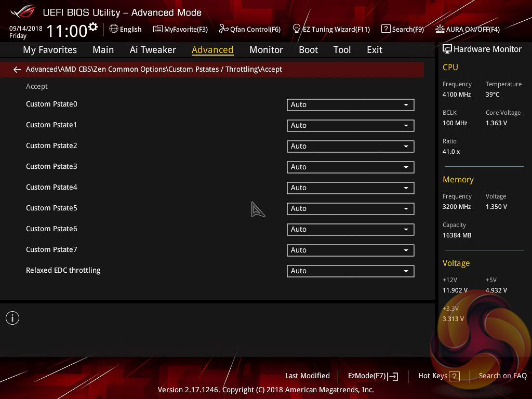Click English language button
The height and width of the screenshot is (399, 532).
click(x=130, y=29)
